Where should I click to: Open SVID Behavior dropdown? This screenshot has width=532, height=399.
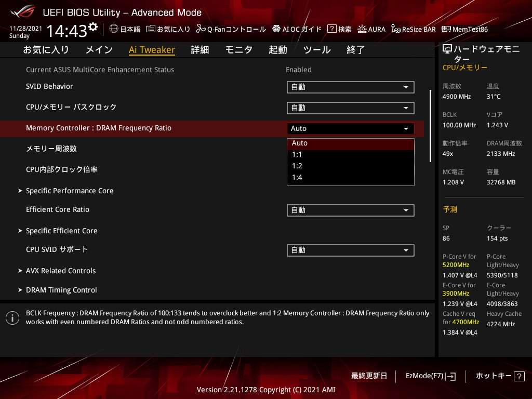pos(351,87)
